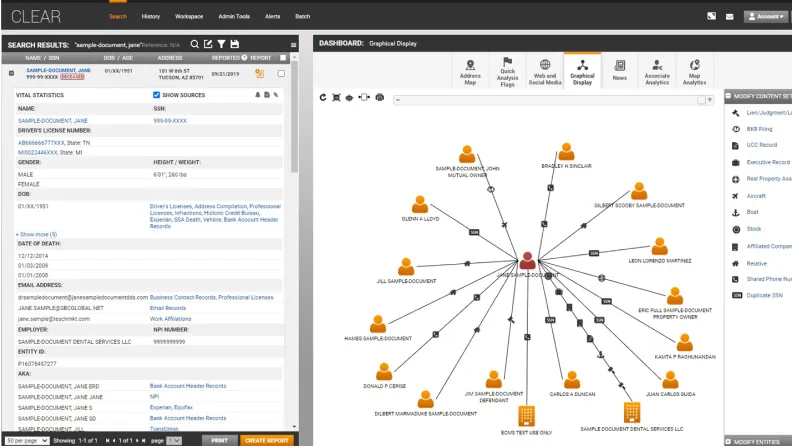Viewport: 792px width, 446px height.
Task: Click the Create Report button
Action: pos(268,440)
